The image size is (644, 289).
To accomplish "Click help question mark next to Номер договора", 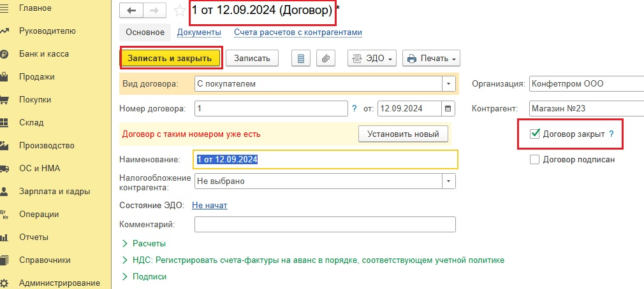I will click(x=355, y=109).
